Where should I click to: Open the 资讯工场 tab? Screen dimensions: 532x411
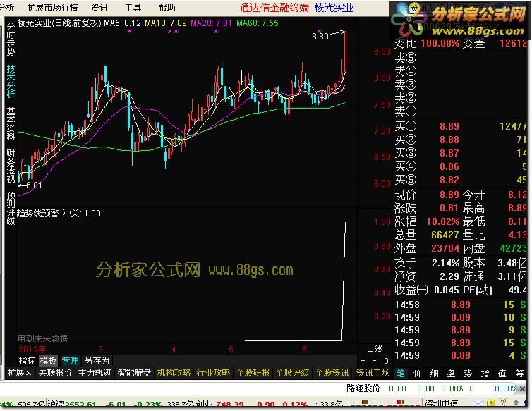(x=373, y=373)
